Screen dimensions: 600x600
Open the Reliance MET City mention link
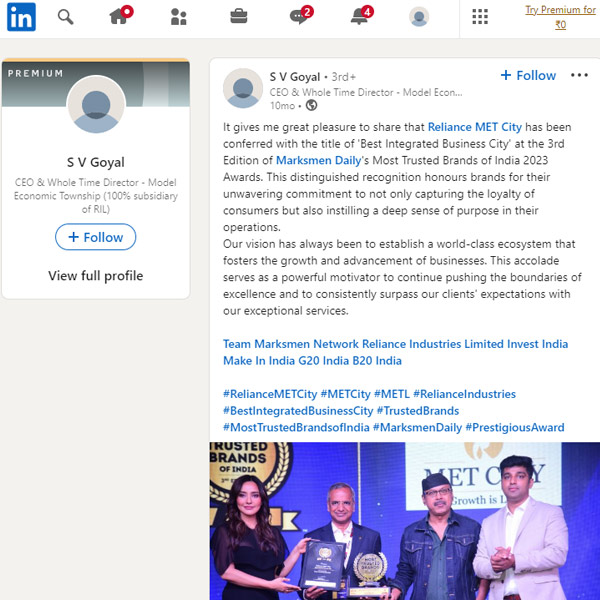474,127
